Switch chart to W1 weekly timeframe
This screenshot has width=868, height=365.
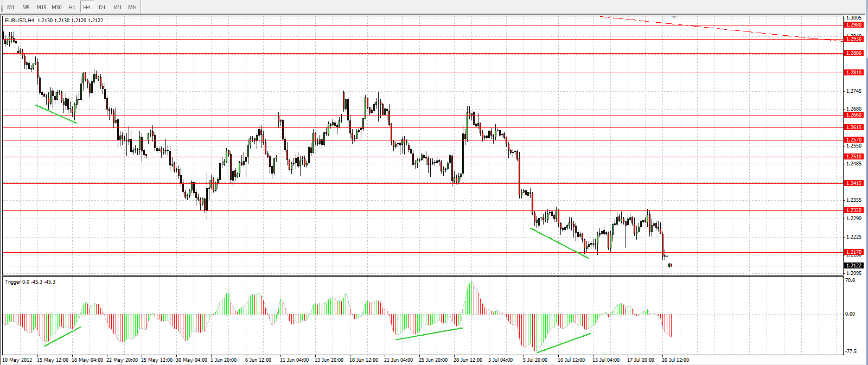[x=118, y=7]
